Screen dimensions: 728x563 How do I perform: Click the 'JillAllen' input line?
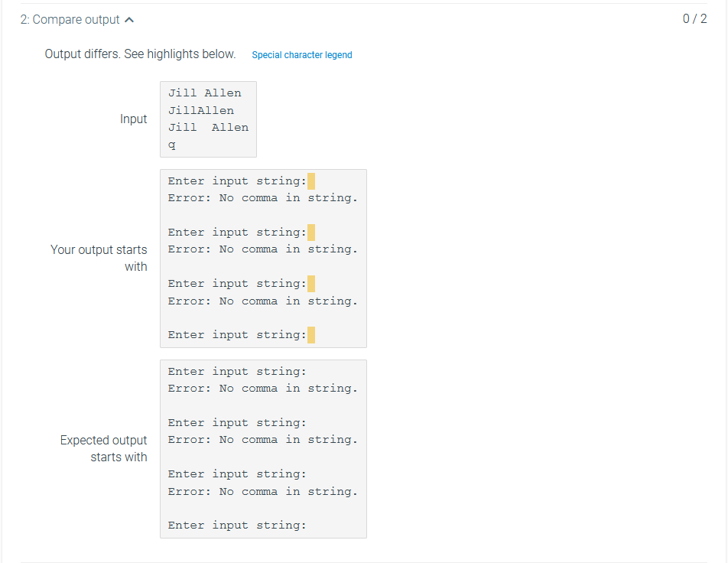click(x=200, y=110)
